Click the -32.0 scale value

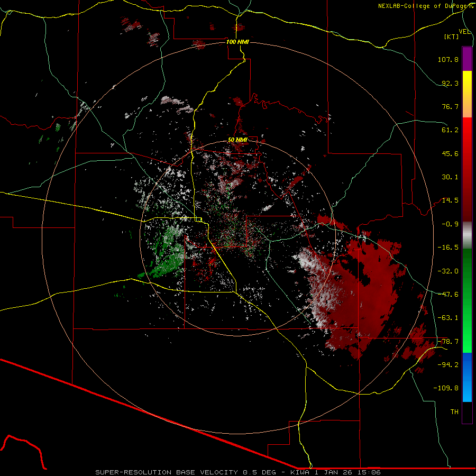[448, 271]
